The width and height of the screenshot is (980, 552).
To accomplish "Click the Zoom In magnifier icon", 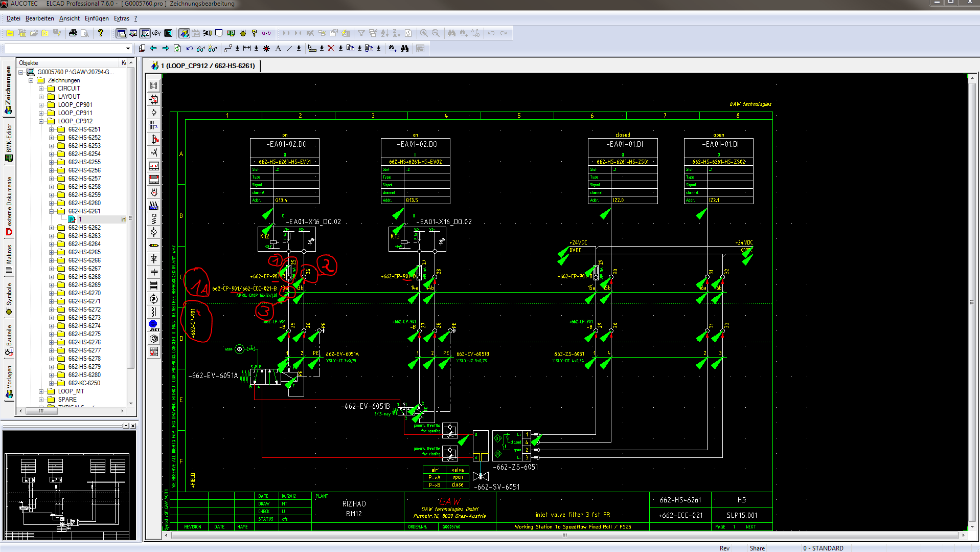I will (424, 33).
